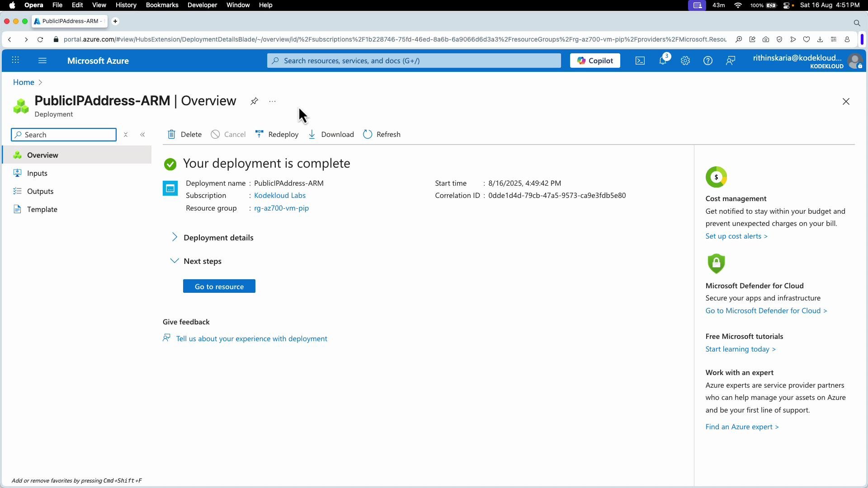
Task: Click the Copilot button
Action: [595, 61]
